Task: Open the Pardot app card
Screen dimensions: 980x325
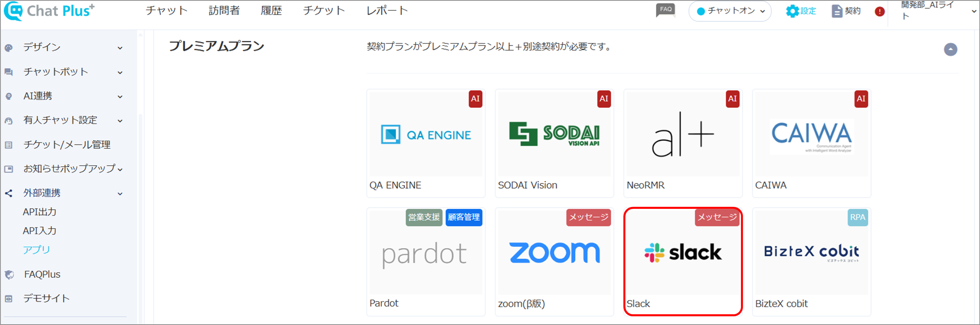Action: (426, 262)
